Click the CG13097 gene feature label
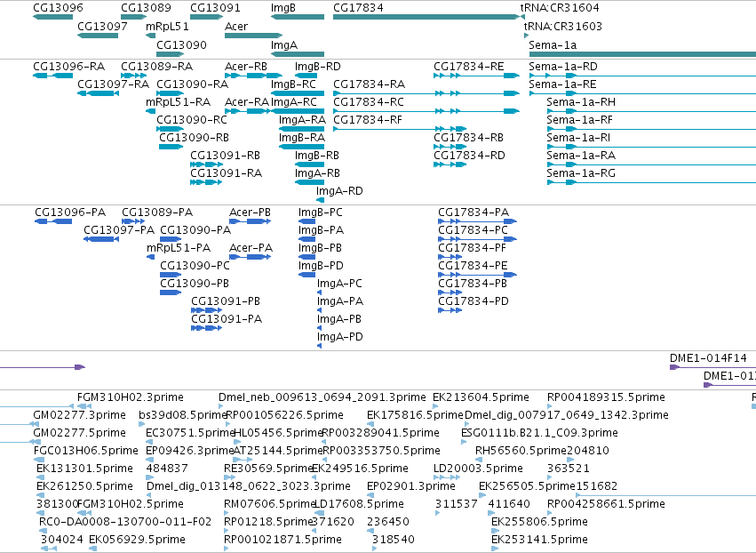This screenshot has width=756, height=553. [x=102, y=26]
